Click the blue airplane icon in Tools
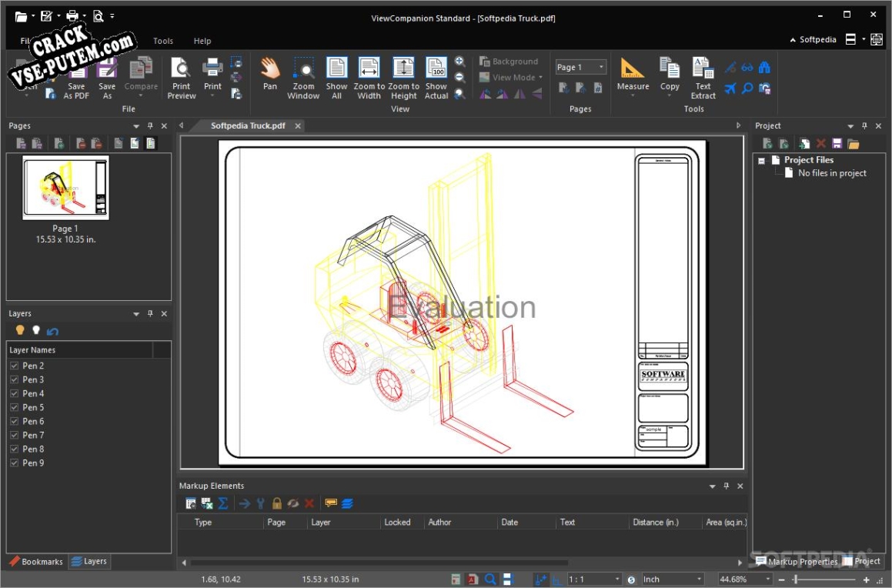The width and height of the screenshot is (892, 588). (x=730, y=89)
